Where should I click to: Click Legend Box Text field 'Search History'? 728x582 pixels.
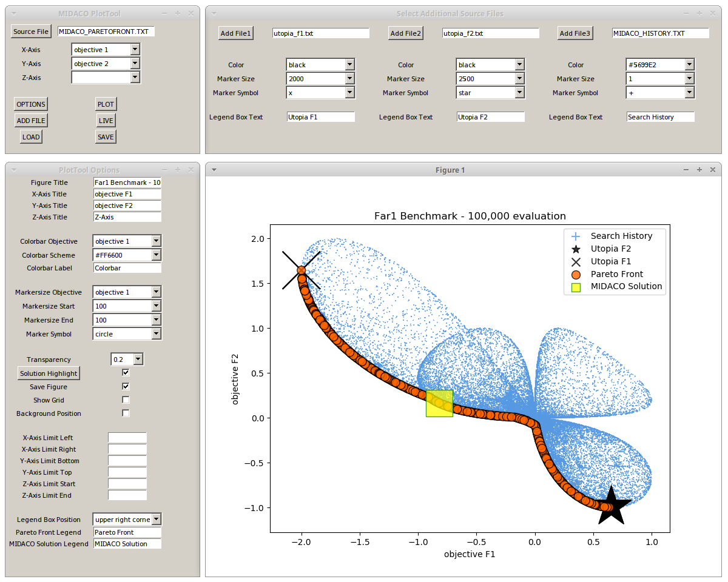(x=661, y=117)
